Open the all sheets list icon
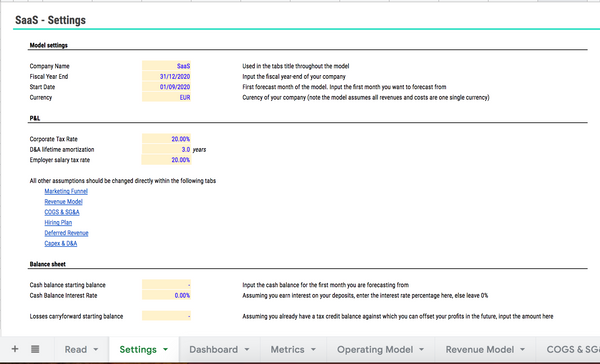This screenshot has width=600, height=364. point(35,349)
